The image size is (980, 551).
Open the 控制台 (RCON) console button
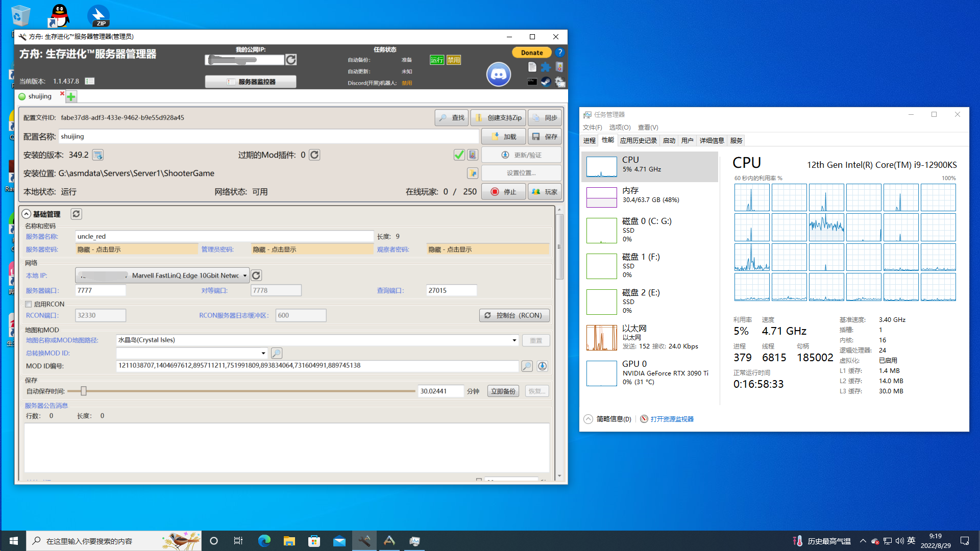[514, 315]
